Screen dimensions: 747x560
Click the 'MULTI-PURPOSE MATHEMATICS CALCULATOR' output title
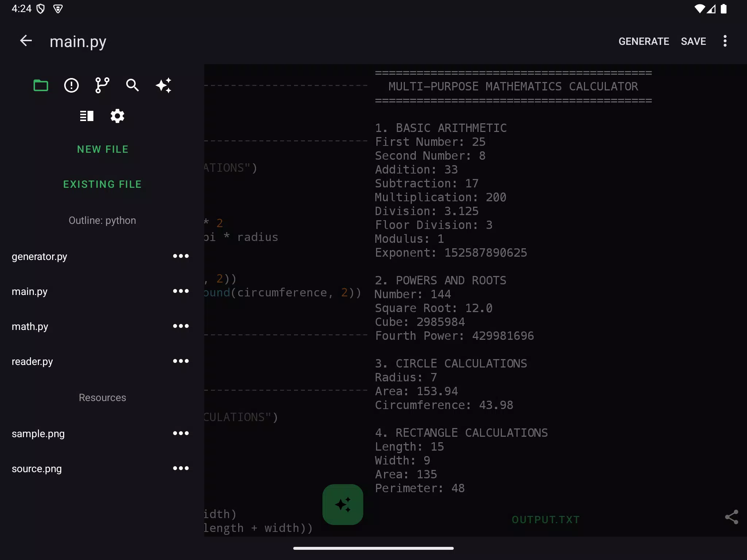click(x=513, y=86)
